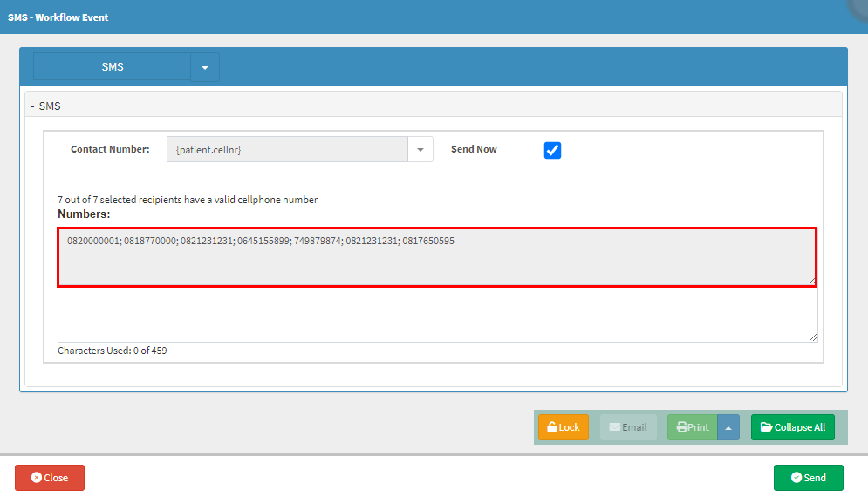Image resolution: width=868 pixels, height=497 pixels.
Task: Click the Contact Number label
Action: coord(110,149)
